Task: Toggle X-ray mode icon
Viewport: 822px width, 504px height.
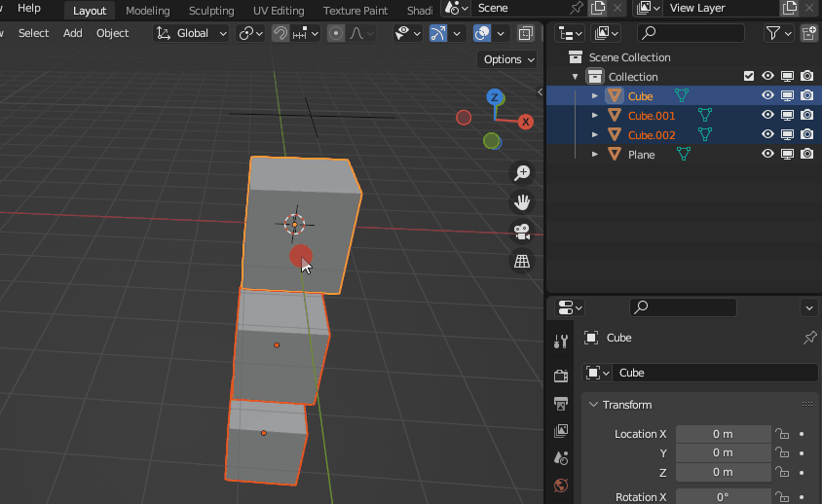Action: coord(525,33)
